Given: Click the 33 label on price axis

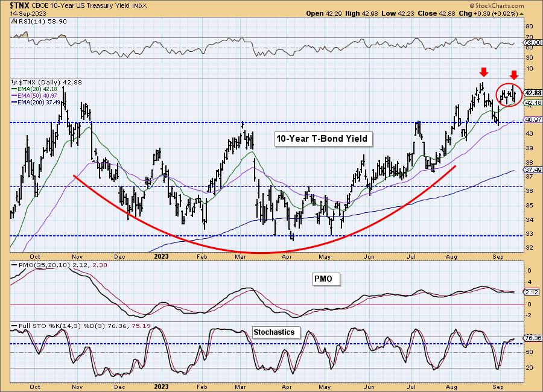Looking at the screenshot, I should pos(530,234).
